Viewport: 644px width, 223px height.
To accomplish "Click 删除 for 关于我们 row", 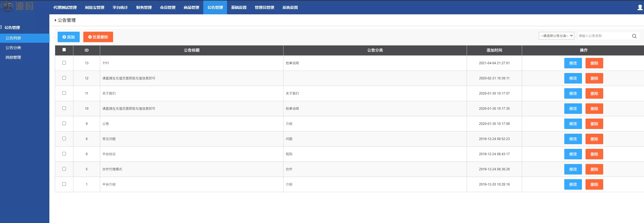I will point(594,93).
